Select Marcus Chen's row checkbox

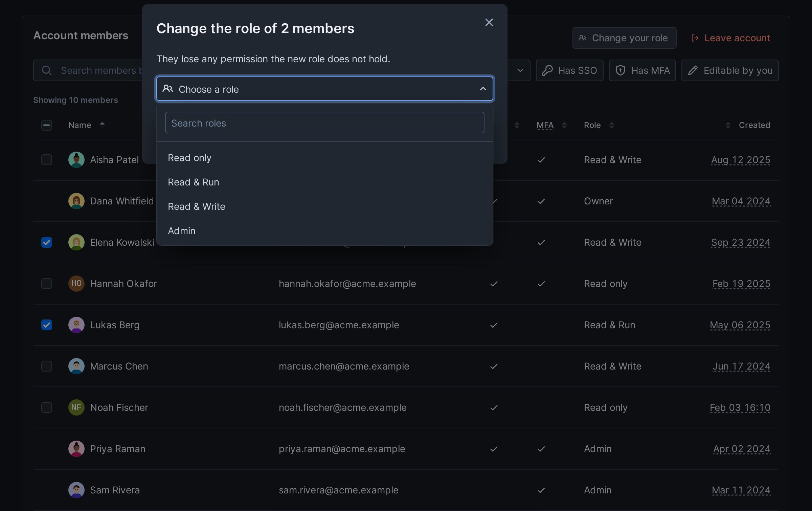[47, 366]
